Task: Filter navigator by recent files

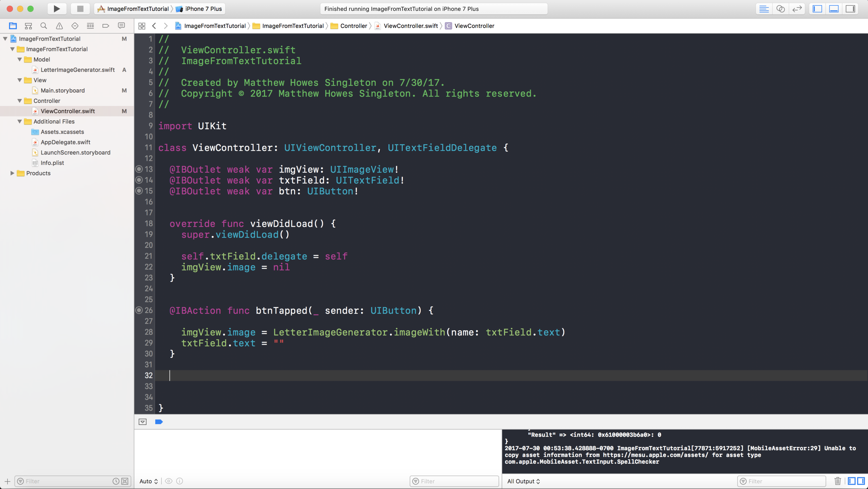Action: [116, 481]
